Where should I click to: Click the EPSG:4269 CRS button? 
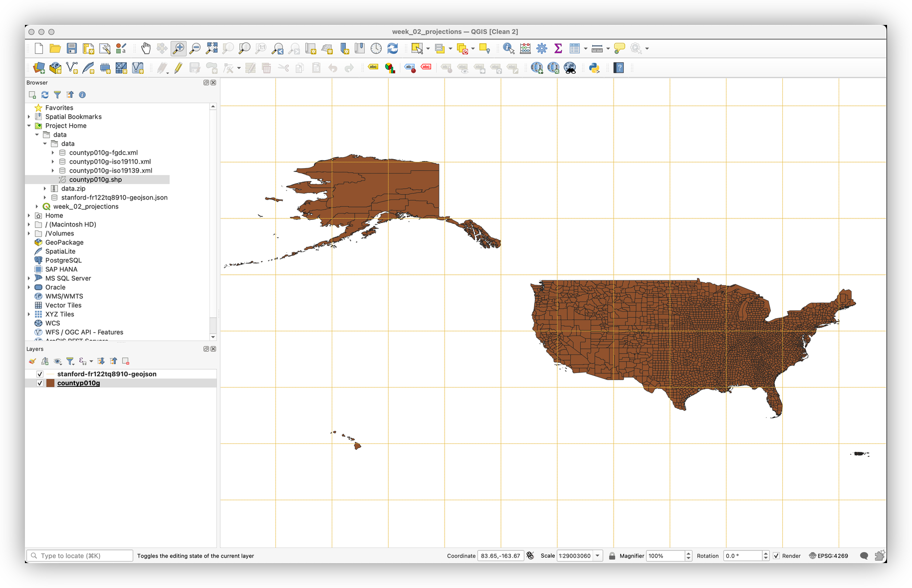pos(828,556)
